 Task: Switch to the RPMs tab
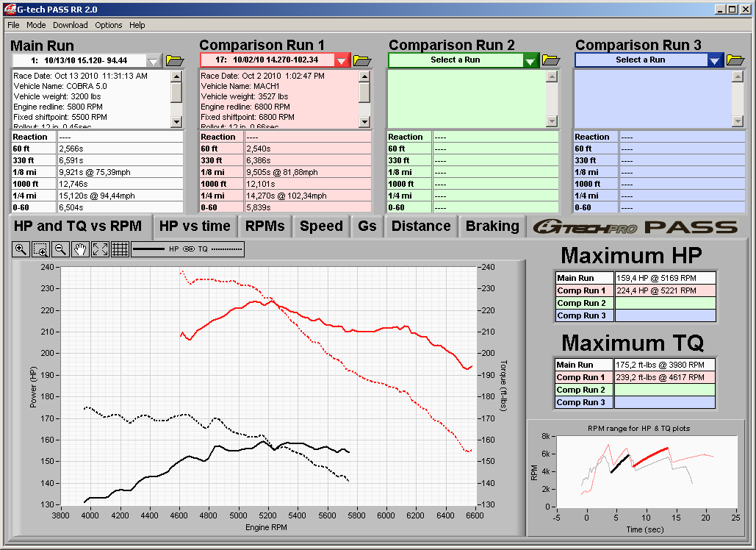pos(264,226)
